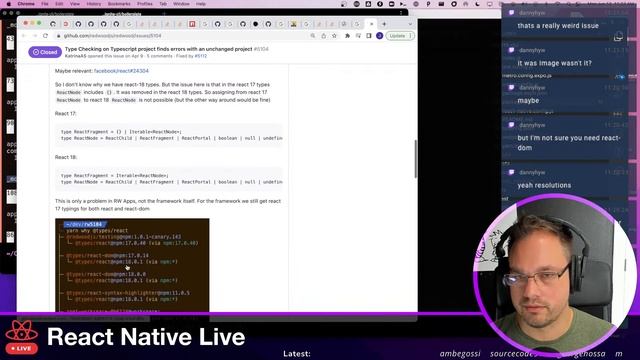Viewport: 640px width, 360px height.
Task: Go forward in Chrome
Action: [34, 36]
